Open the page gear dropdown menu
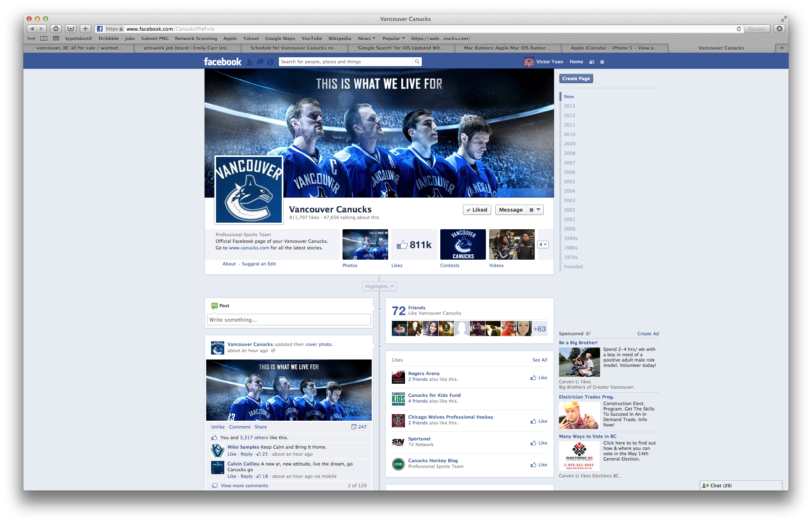 534,210
